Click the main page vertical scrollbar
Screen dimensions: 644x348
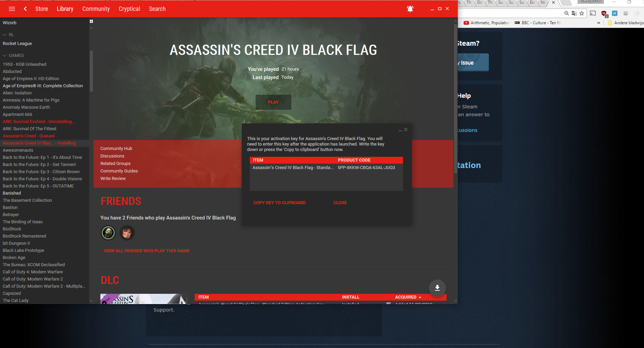[x=455, y=99]
